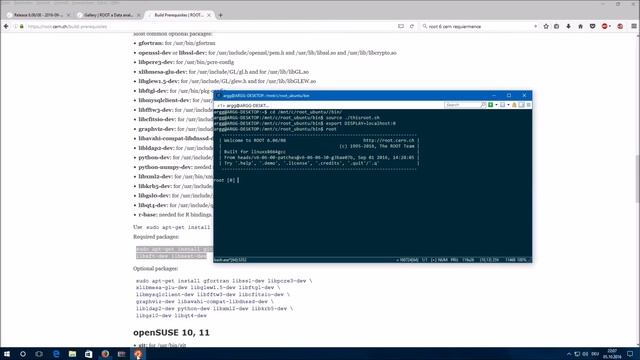Expand the adblock icon dropdown arrow
Viewport: 640px width, 360px height.
pyautogui.click(x=610, y=26)
